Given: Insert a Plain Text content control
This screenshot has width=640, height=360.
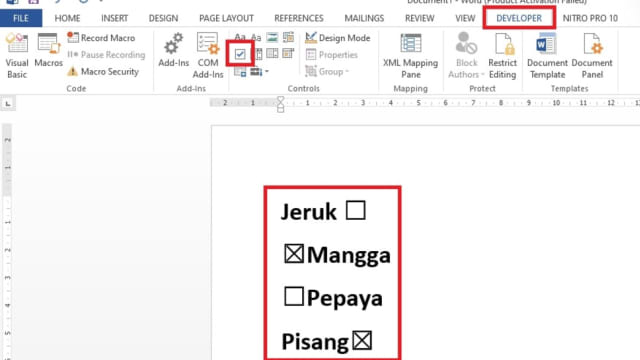Looking at the screenshot, I should point(256,38).
